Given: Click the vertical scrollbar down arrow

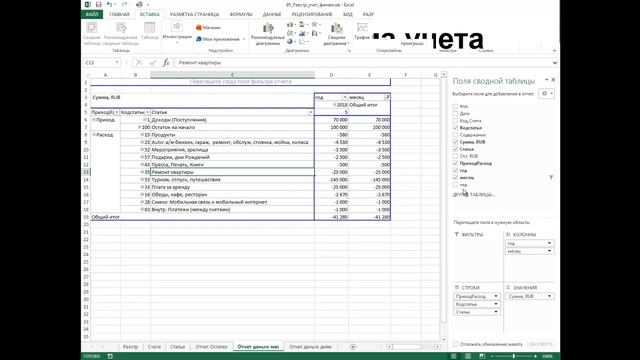Looking at the screenshot, I should point(444,339).
